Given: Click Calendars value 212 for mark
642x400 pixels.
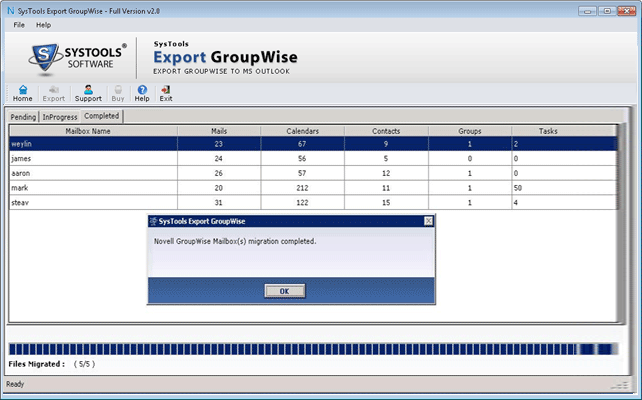Looking at the screenshot, I should [302, 188].
